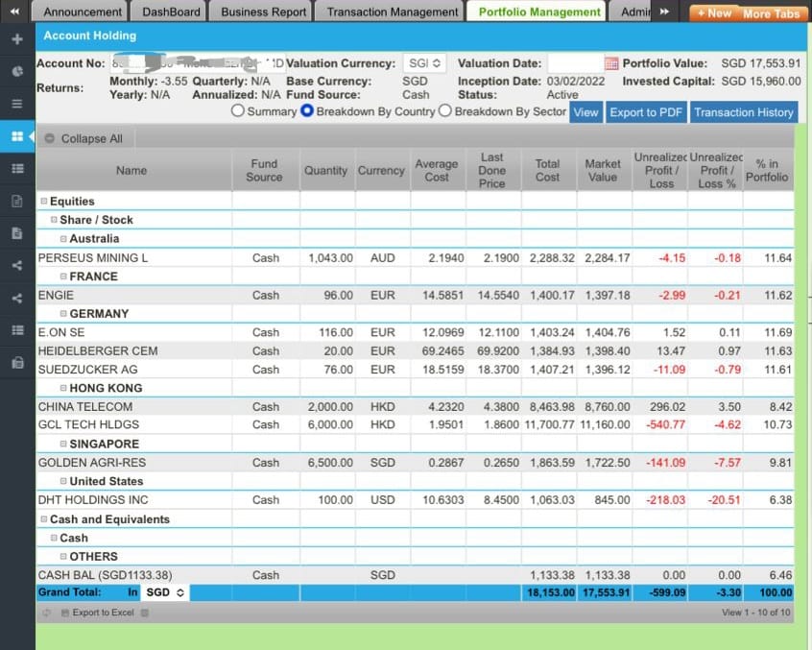The width and height of the screenshot is (812, 650).
Task: Click the small icon after Export to Excel
Action: (145, 613)
